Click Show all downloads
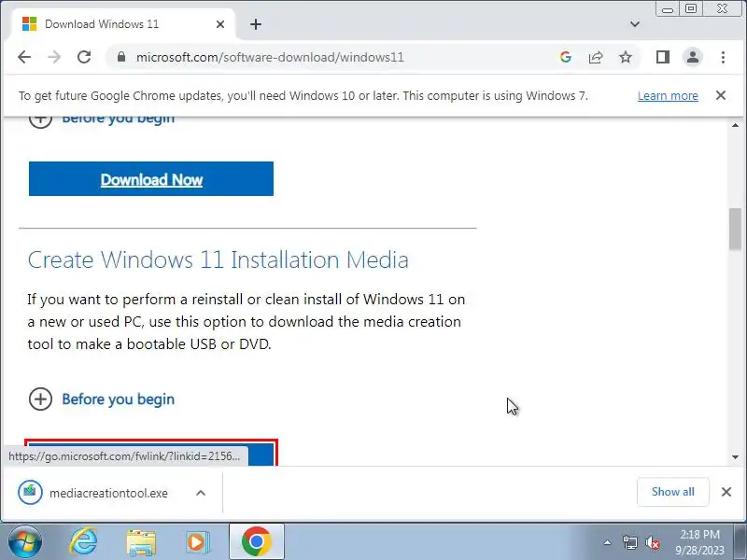The image size is (747, 560). [672, 492]
